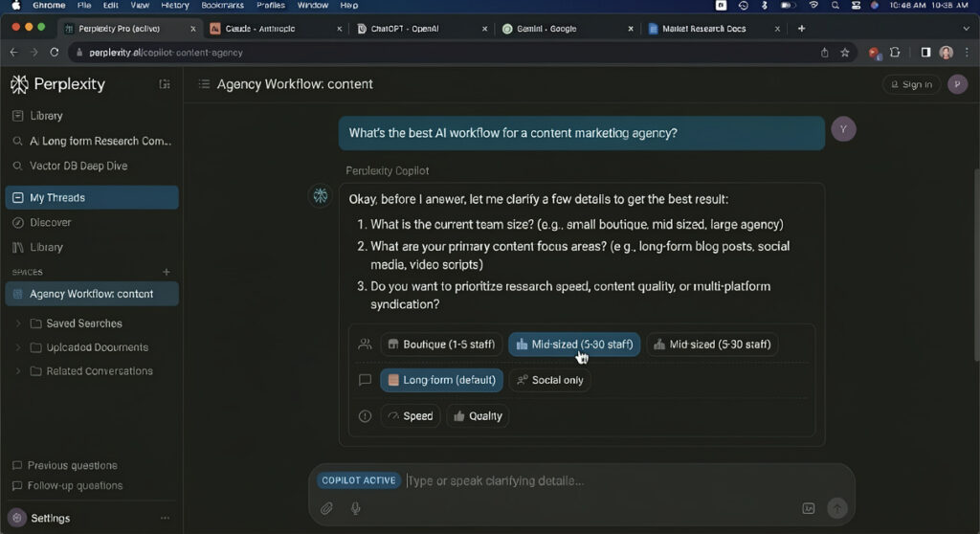Viewport: 980px width, 534px height.
Task: Click the Sign in button
Action: coord(911,84)
